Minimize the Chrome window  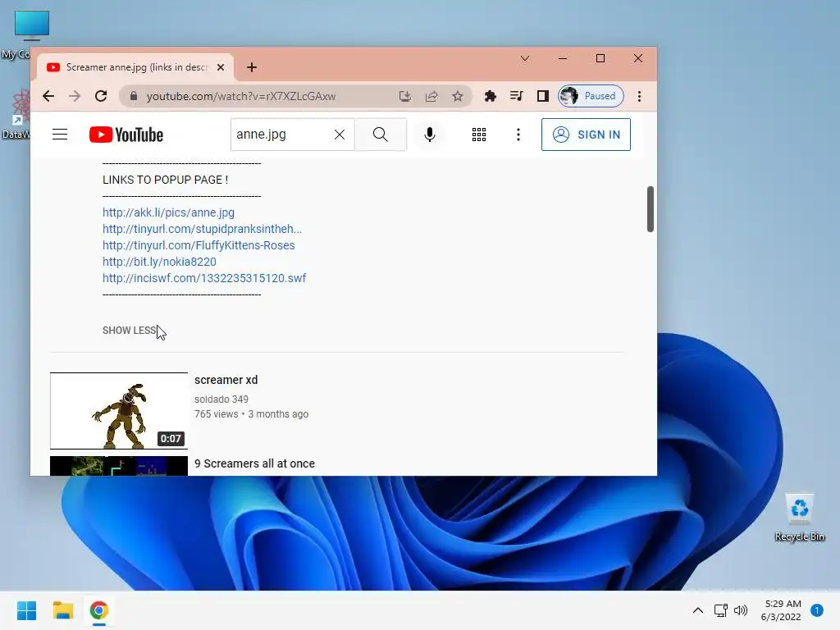coord(563,58)
